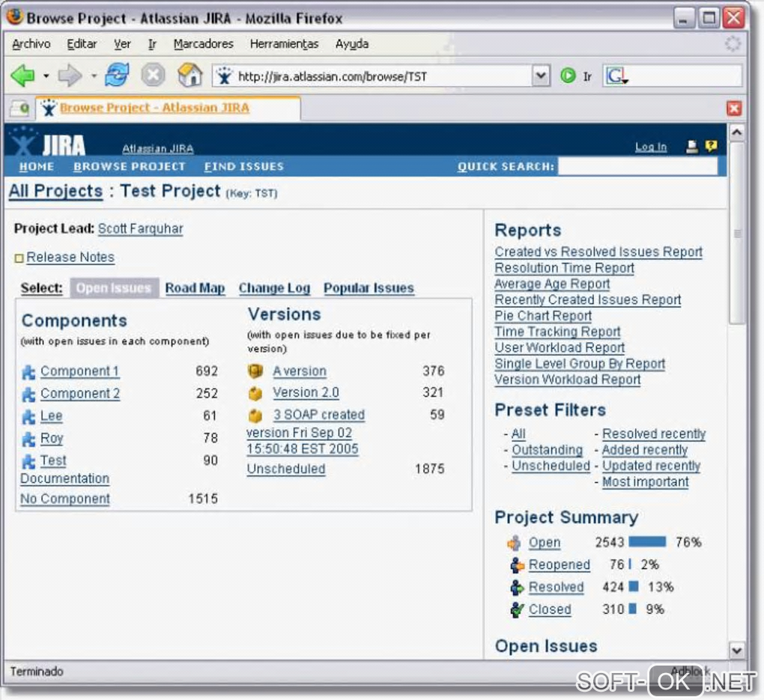Click the Test Documentation puzzle icon
Screen dimensions: 764x700
click(28, 462)
